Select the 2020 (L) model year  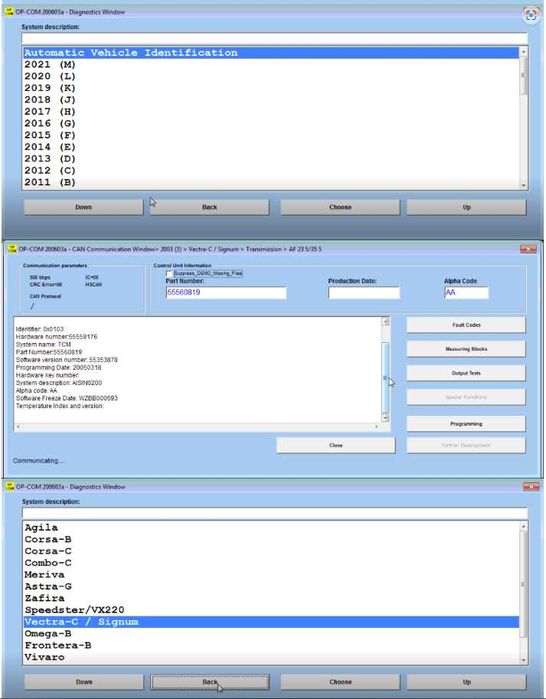click(271, 76)
